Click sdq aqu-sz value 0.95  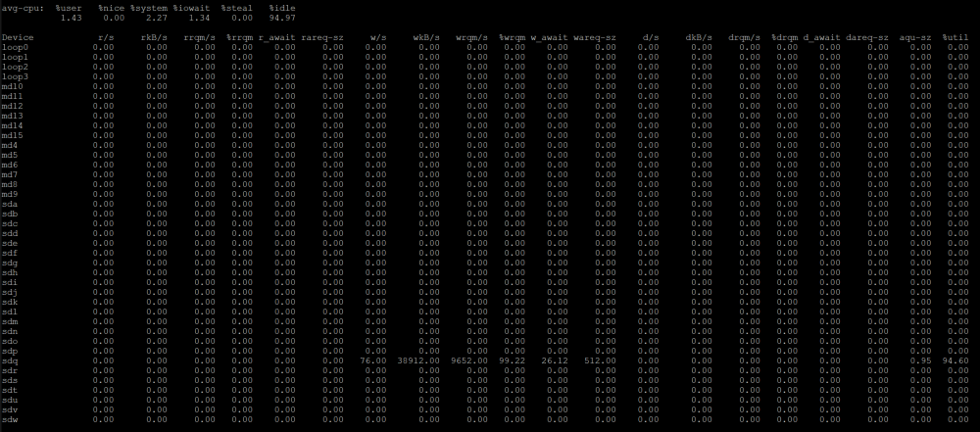coord(920,360)
